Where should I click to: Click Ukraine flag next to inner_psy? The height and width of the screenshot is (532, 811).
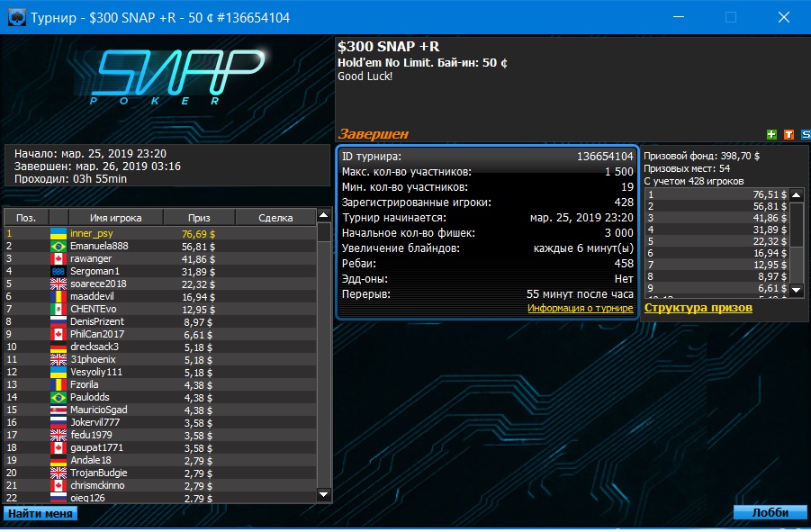(x=59, y=234)
